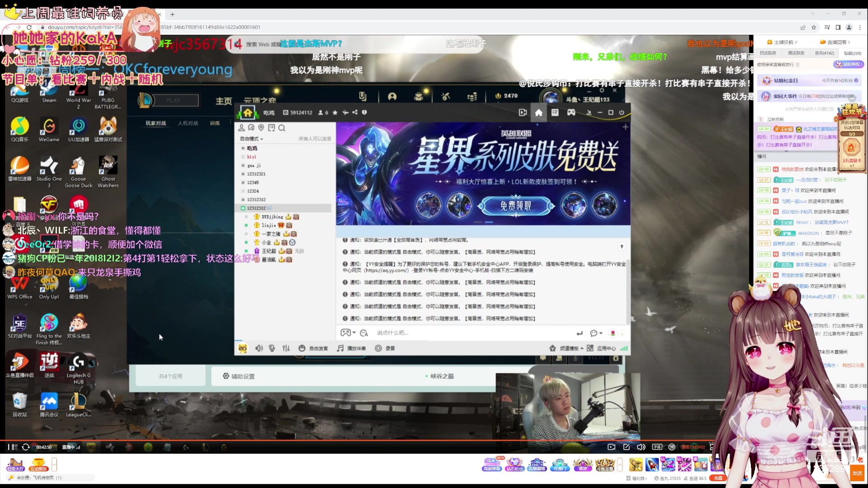Select user 小金 in channel list
Image resolution: width=868 pixels, height=488 pixels.
[266, 243]
